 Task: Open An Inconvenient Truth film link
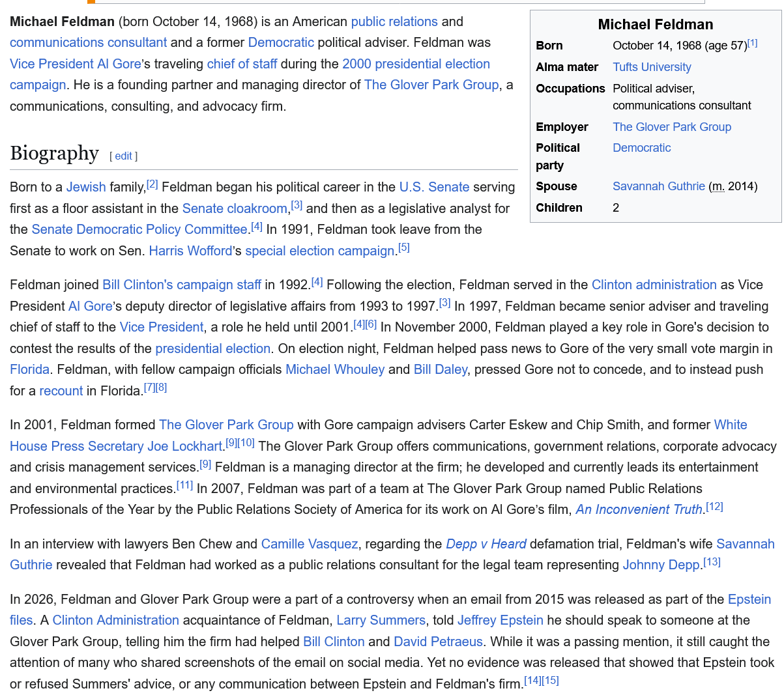pyautogui.click(x=639, y=509)
